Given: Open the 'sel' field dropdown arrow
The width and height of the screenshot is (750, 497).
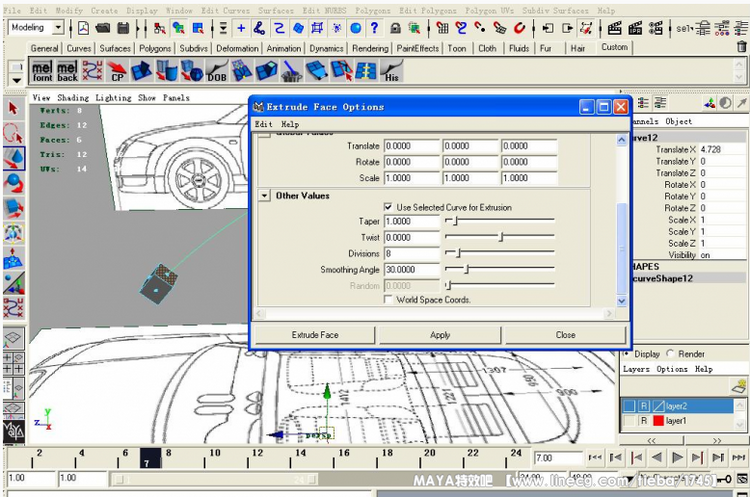Looking at the screenshot, I should (692, 28).
